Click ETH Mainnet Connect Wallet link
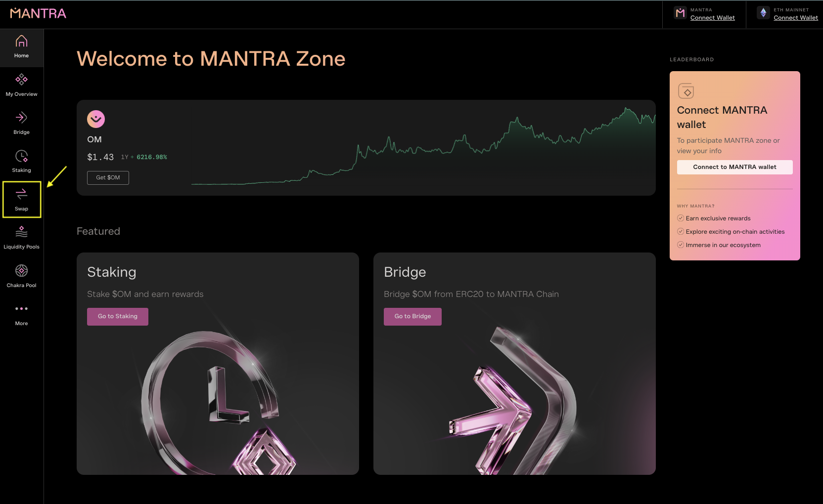823x504 pixels. (795, 18)
